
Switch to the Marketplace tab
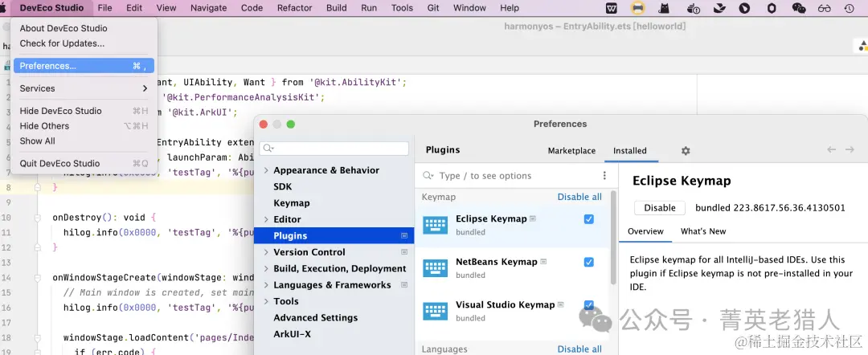[x=572, y=150]
